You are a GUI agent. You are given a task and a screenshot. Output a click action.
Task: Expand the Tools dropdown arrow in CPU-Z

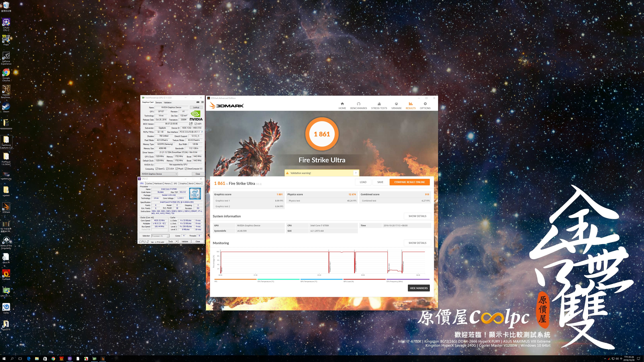coord(176,241)
